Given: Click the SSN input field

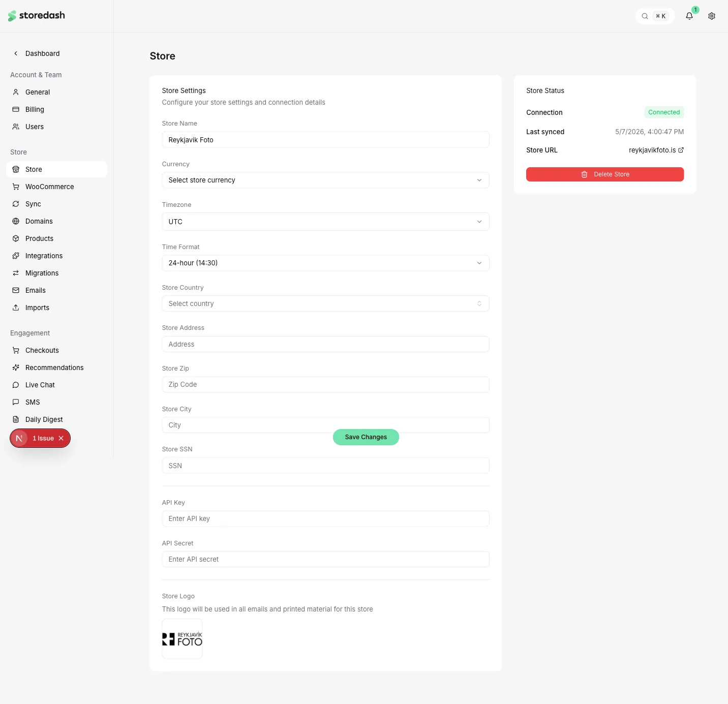Looking at the screenshot, I should coord(325,466).
